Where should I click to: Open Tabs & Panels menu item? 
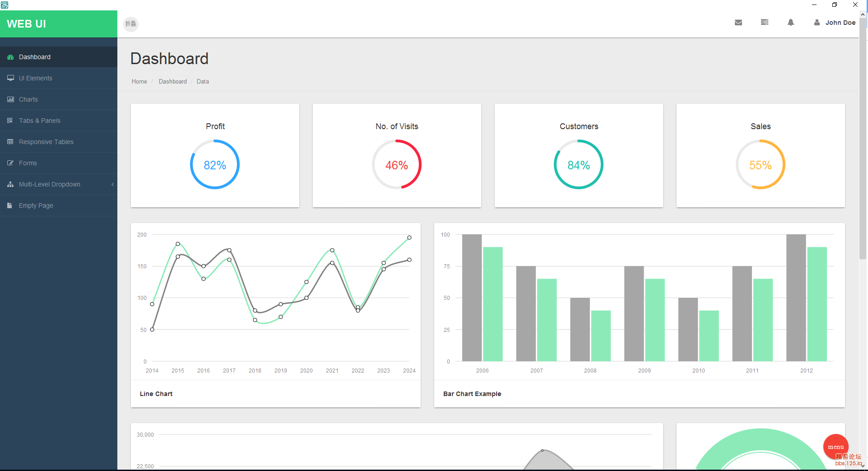click(59, 121)
